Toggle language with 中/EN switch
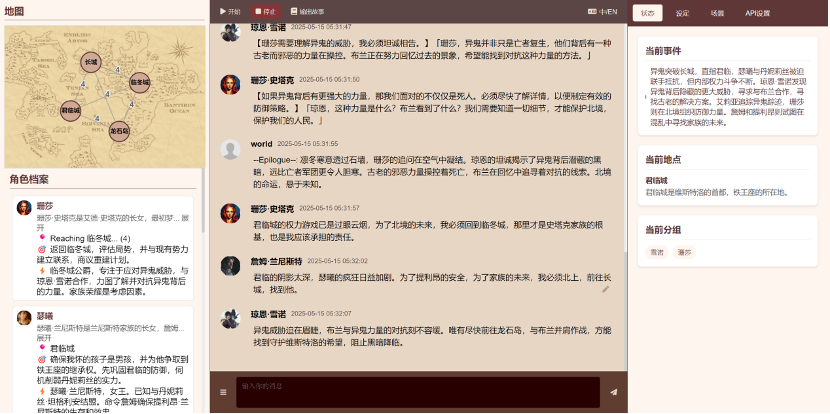The height and width of the screenshot is (414, 830). (602, 12)
